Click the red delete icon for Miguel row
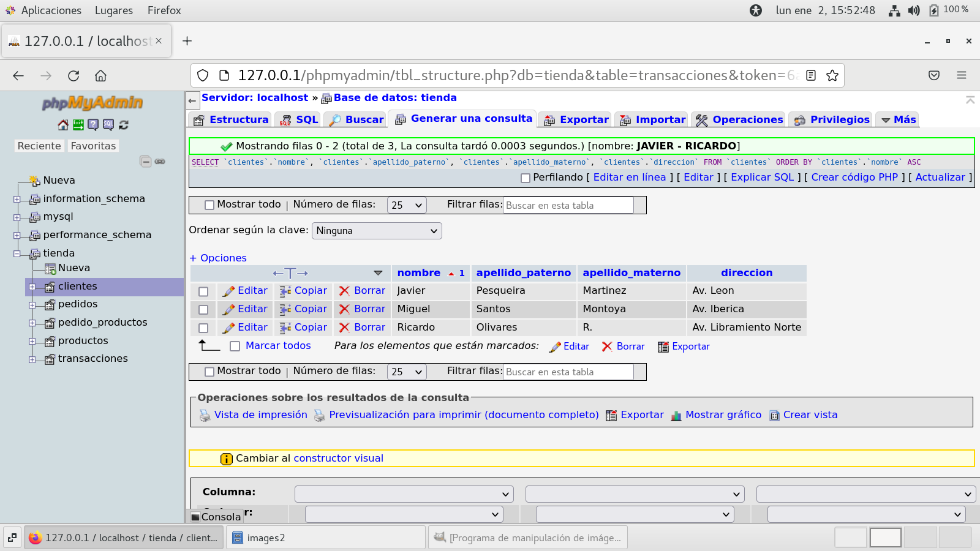980x551 pixels. click(344, 310)
